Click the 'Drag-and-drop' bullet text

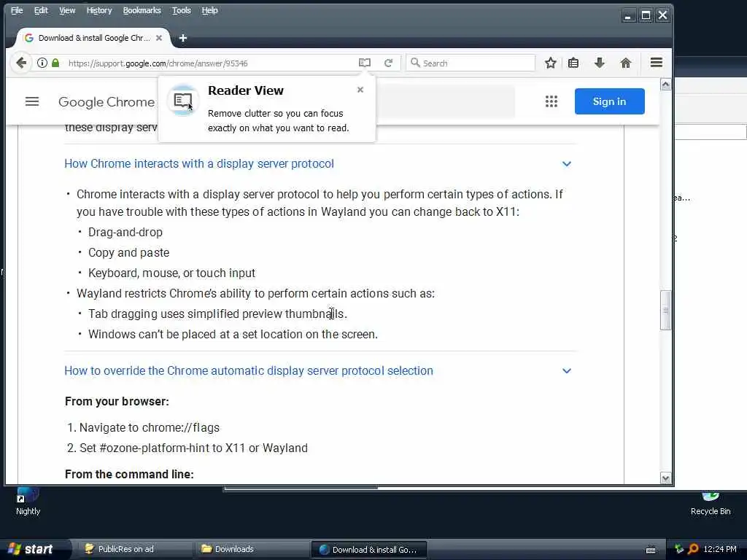[x=125, y=233]
